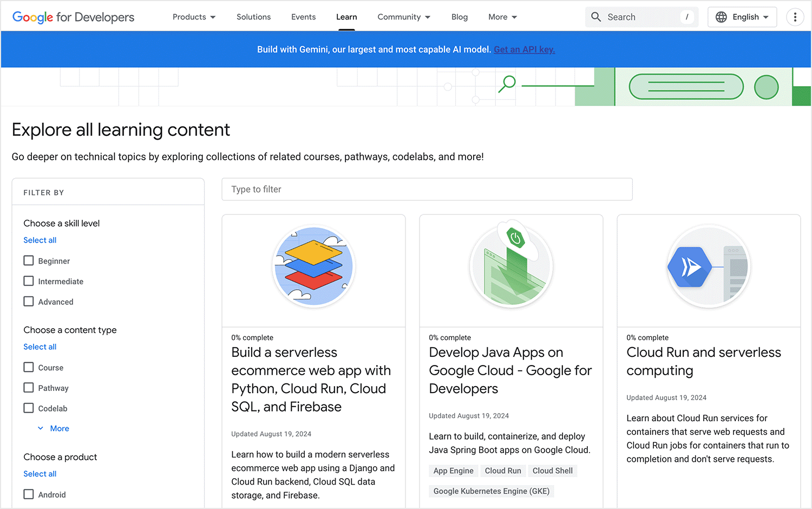Screen dimensions: 812x509
Task: Check the Advanced skill level filter
Action: (29, 302)
